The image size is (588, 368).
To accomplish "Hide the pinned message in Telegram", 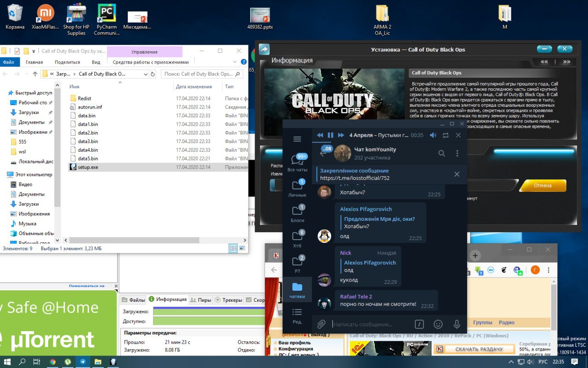I will [x=457, y=174].
